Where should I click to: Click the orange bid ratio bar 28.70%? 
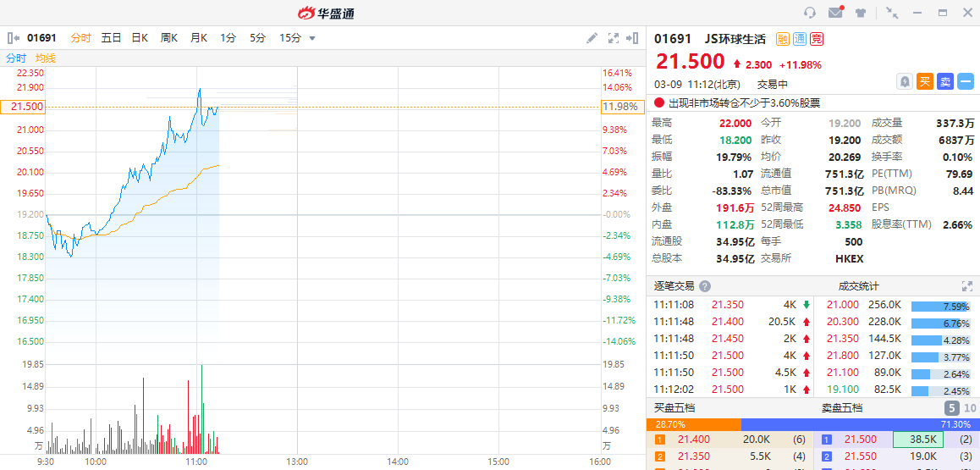(693, 424)
